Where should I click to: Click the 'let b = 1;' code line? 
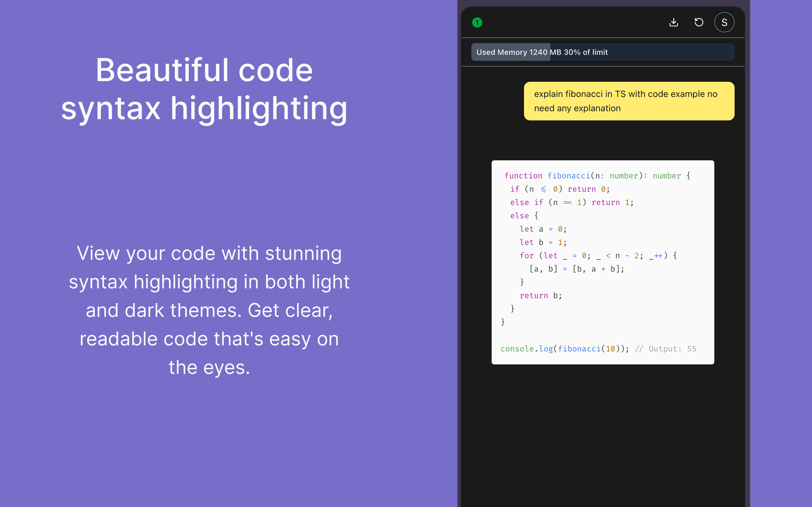pos(543,242)
